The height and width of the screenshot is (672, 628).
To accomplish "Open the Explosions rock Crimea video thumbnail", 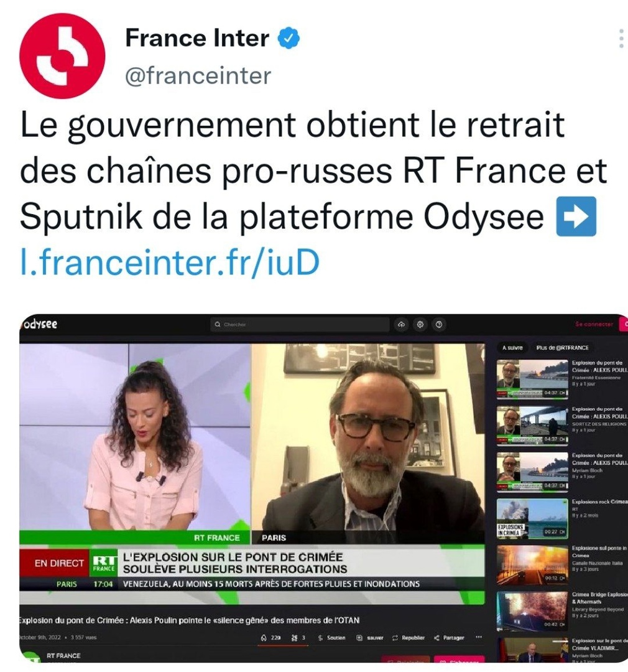I will coord(532,518).
